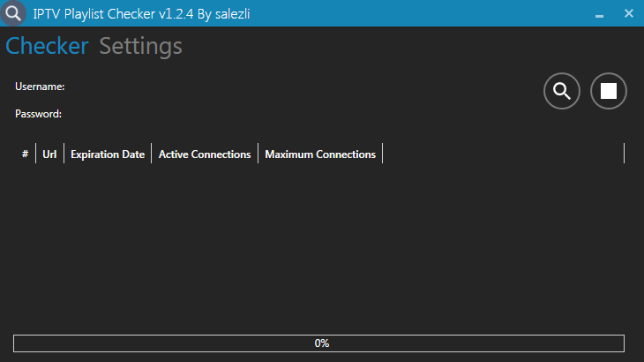Screen dimensions: 644x362
Task: Click the 0% progress bar
Action: tap(318, 343)
